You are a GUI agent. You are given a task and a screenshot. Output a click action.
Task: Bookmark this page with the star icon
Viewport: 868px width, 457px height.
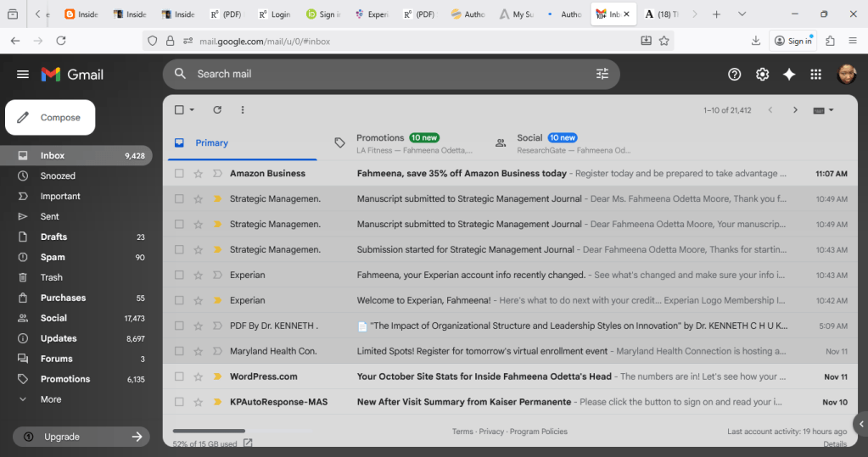coord(664,41)
